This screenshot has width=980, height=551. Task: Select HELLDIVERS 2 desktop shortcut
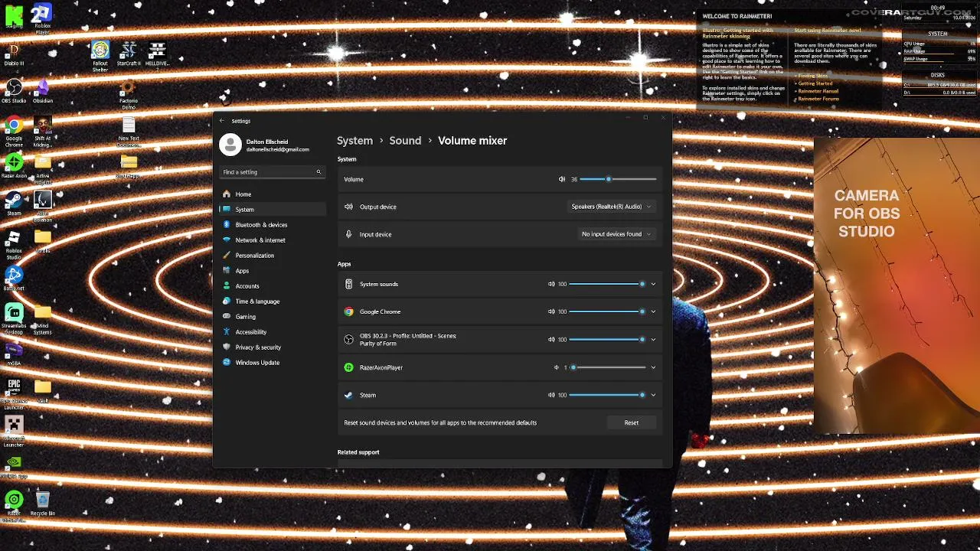(x=157, y=54)
